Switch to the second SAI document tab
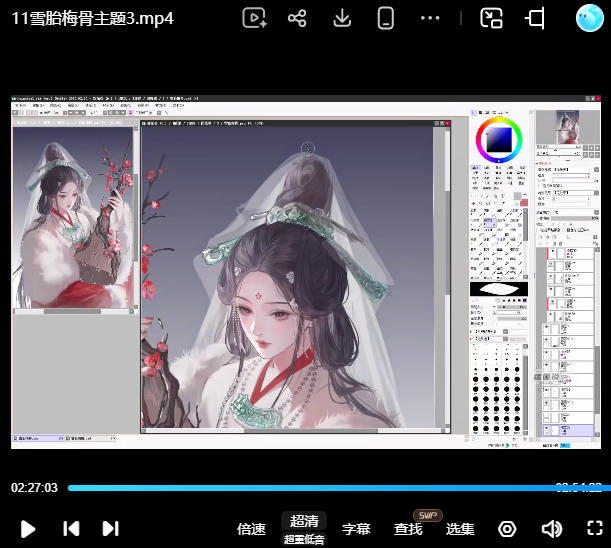 tap(91, 438)
